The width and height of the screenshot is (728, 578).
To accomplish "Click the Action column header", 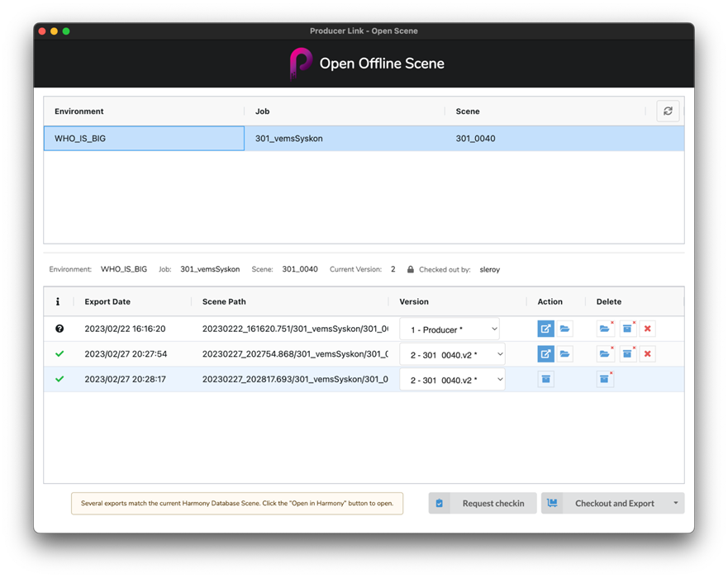I will tap(550, 301).
